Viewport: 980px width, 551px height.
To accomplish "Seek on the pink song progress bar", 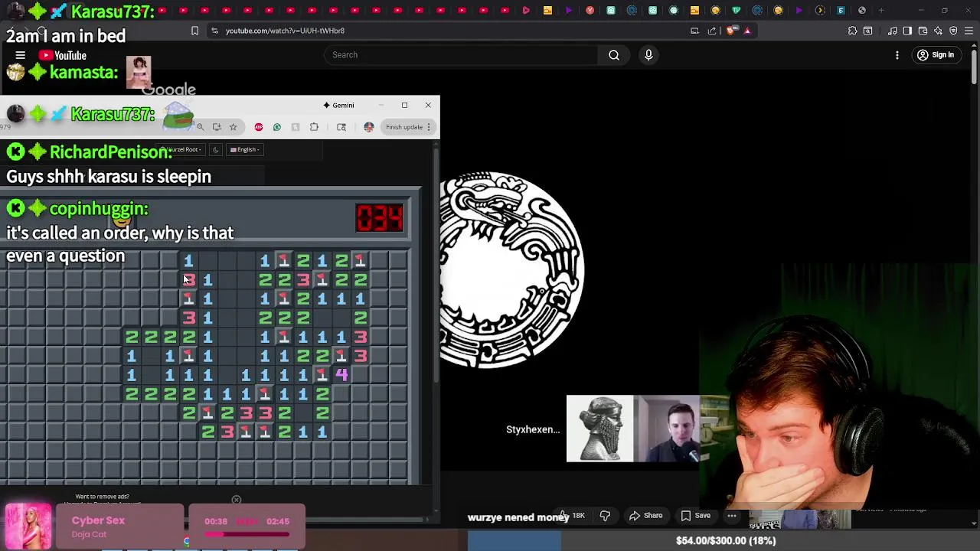I will point(246,536).
